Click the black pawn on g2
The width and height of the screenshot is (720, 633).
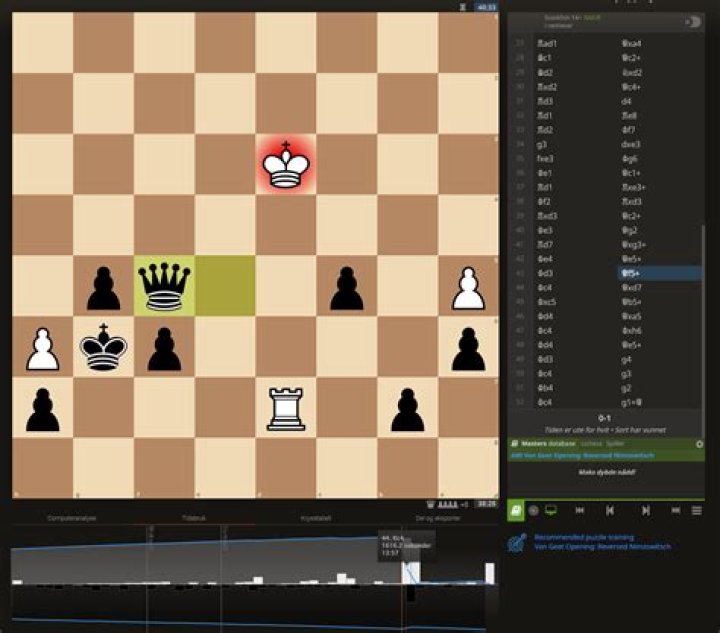pyautogui.click(x=407, y=407)
